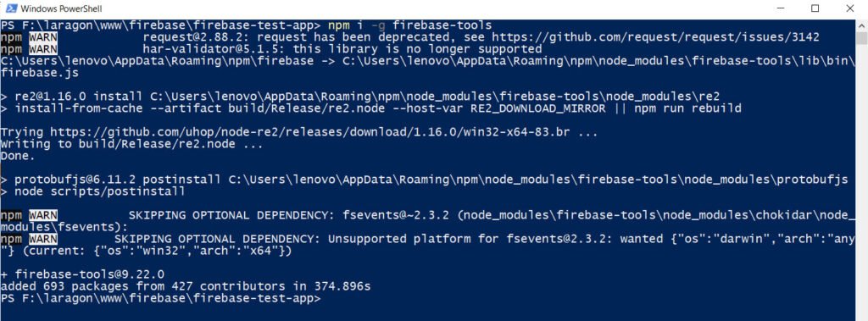Click the 'Done.' output text
The width and height of the screenshot is (868, 321).
click(18, 156)
